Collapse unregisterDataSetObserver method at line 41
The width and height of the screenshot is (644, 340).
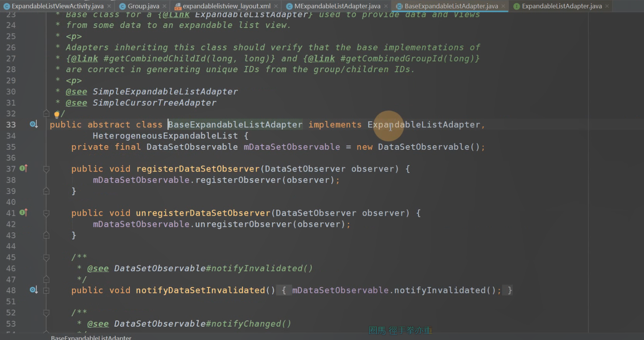pos(46,213)
